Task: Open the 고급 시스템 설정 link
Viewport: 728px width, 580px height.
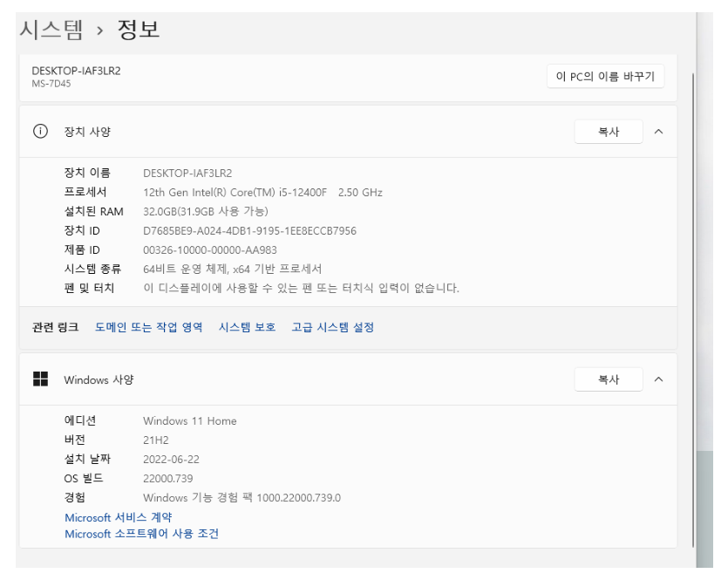Action: (332, 327)
